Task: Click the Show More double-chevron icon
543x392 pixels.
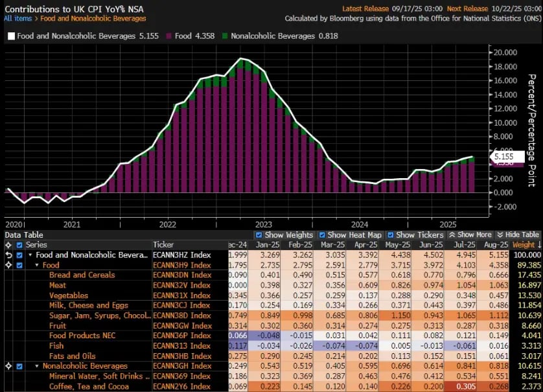Action: (x=453, y=235)
